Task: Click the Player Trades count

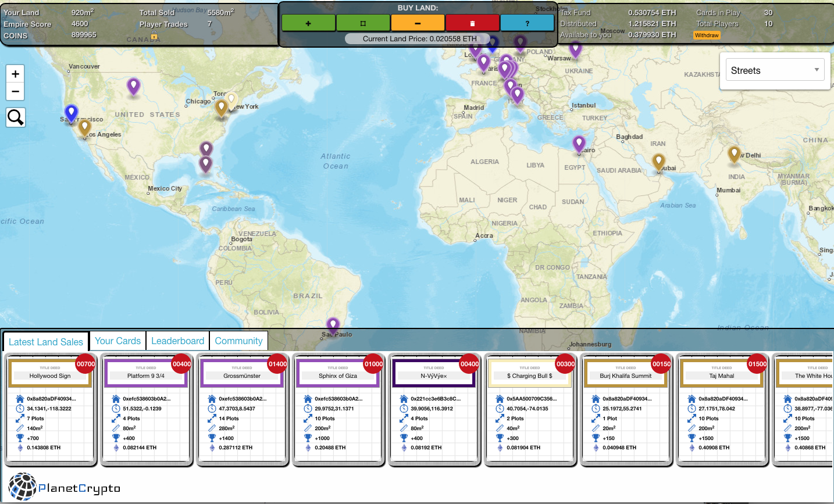Action: pos(209,24)
